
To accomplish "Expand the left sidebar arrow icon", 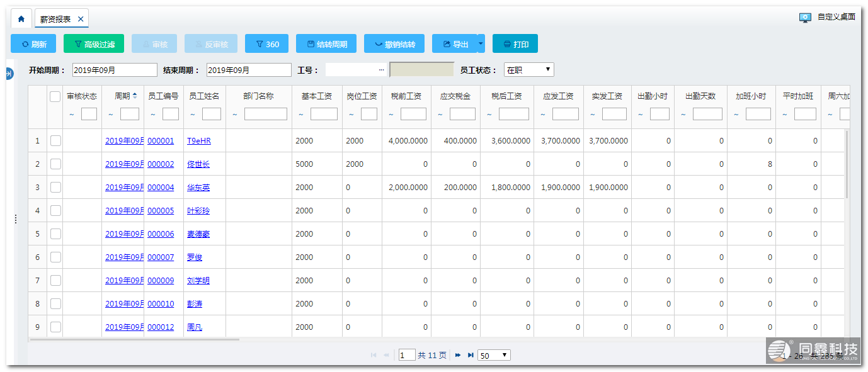I will click(x=9, y=74).
